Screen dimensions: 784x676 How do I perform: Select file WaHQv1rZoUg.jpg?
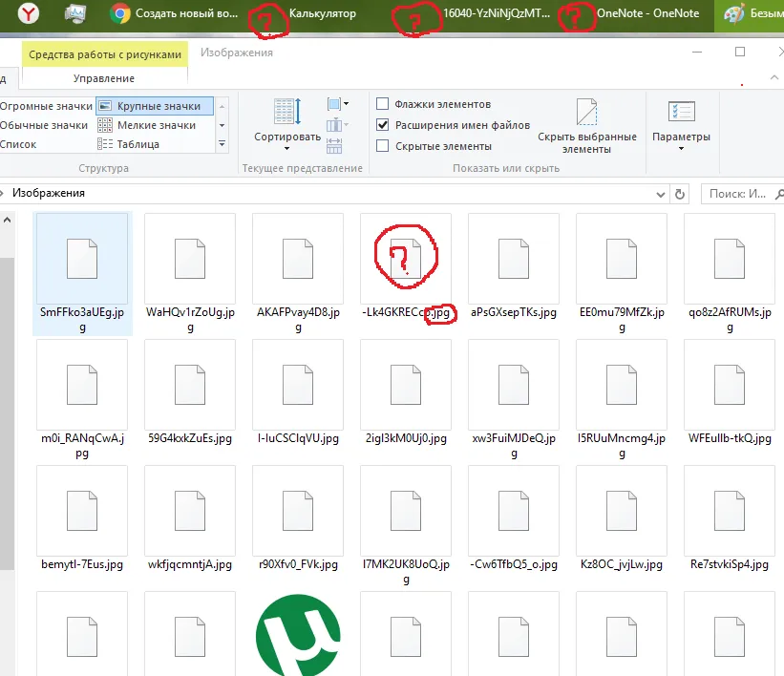190,273
